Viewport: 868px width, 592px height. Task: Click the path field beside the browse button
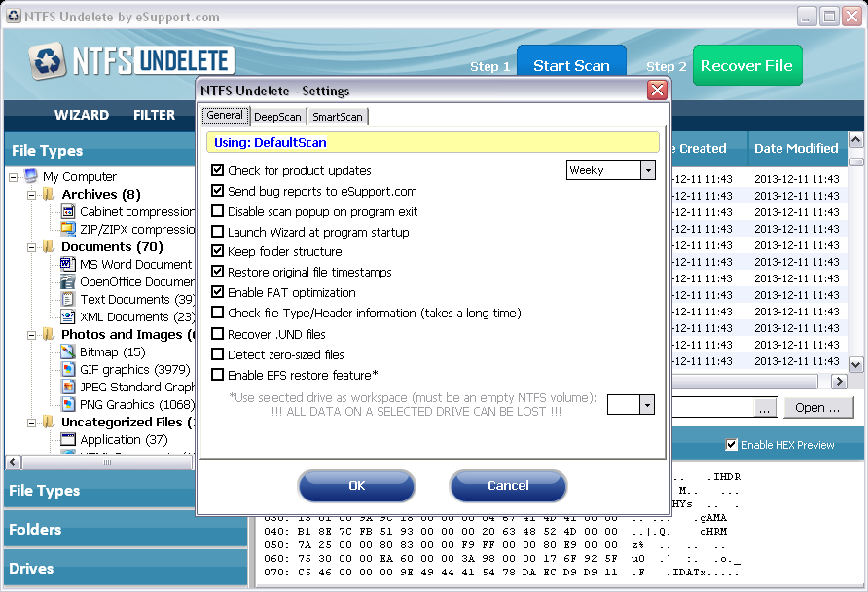coord(712,408)
